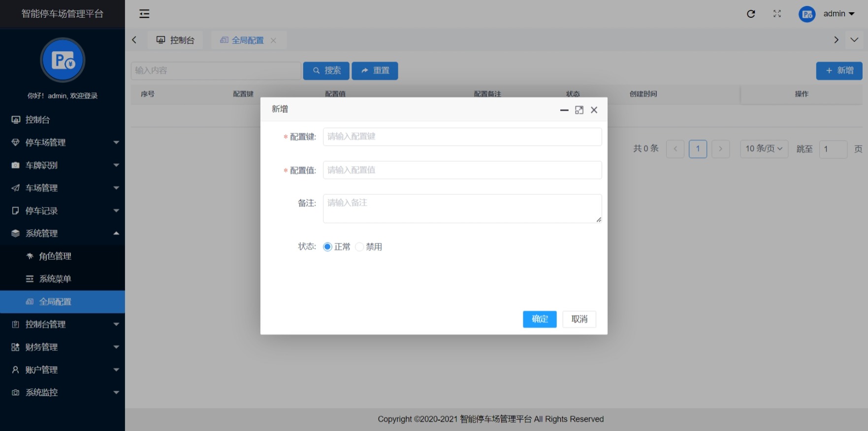
Task: Open 控制台 in the sidebar
Action: click(x=63, y=120)
